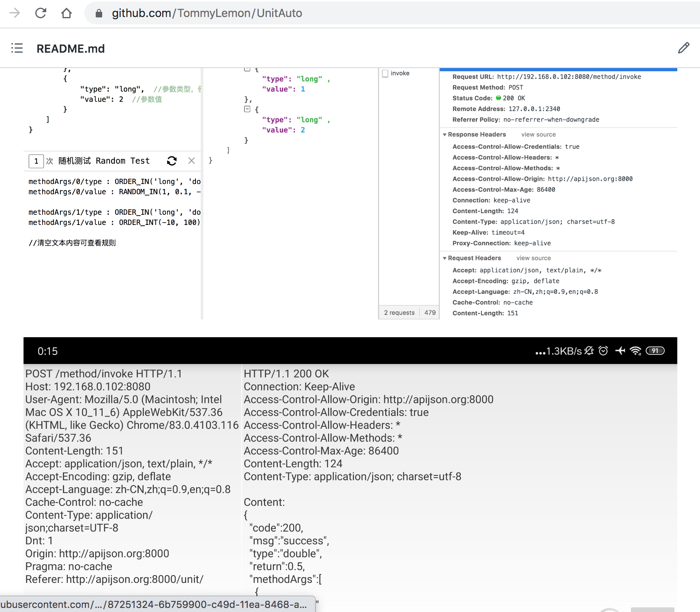Click view source beside Response Headers
Screen dimensions: 700x612
pyautogui.click(x=539, y=135)
